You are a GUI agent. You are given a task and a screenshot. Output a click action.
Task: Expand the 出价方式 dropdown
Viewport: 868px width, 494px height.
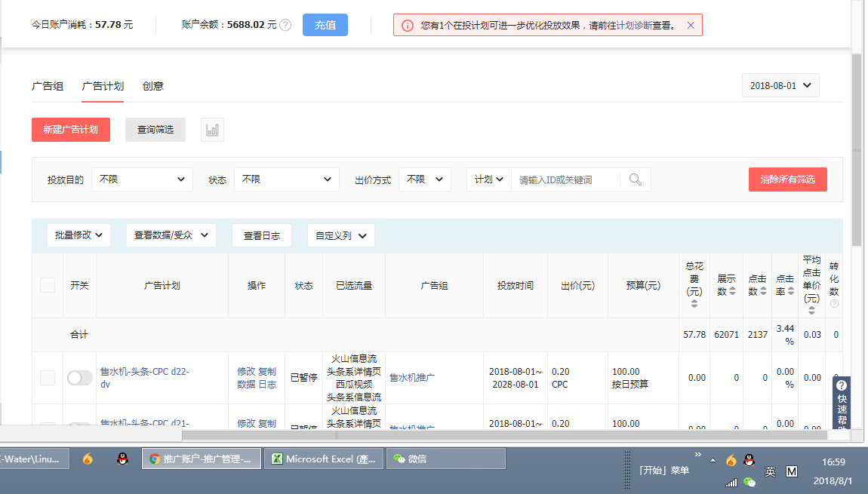click(425, 179)
